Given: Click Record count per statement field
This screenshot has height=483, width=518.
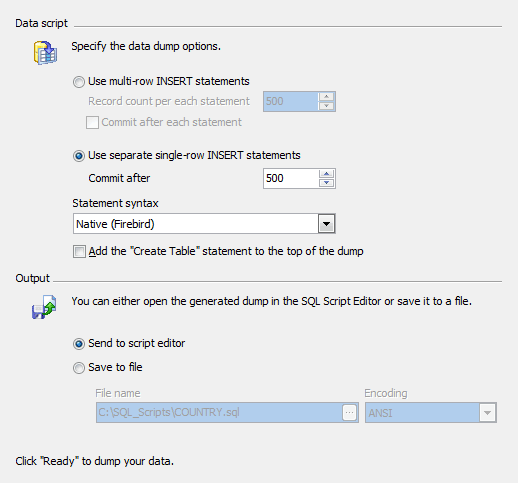Looking at the screenshot, I should pyautogui.click(x=290, y=101).
